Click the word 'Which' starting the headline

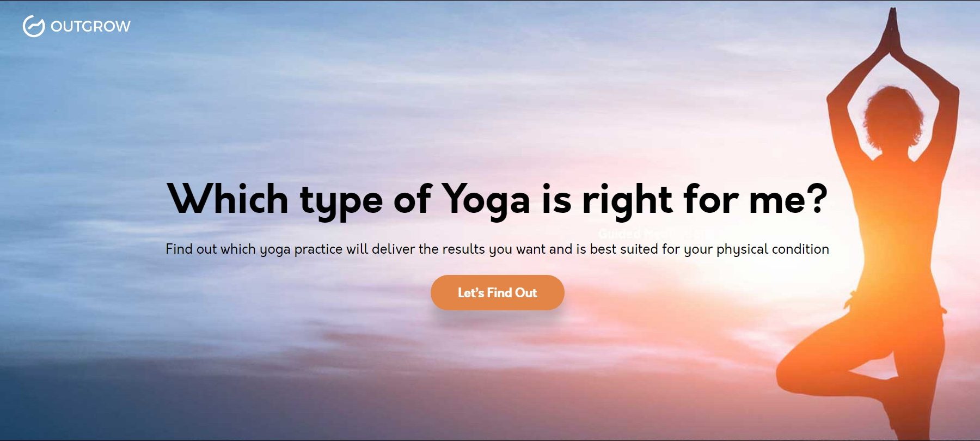(x=227, y=198)
